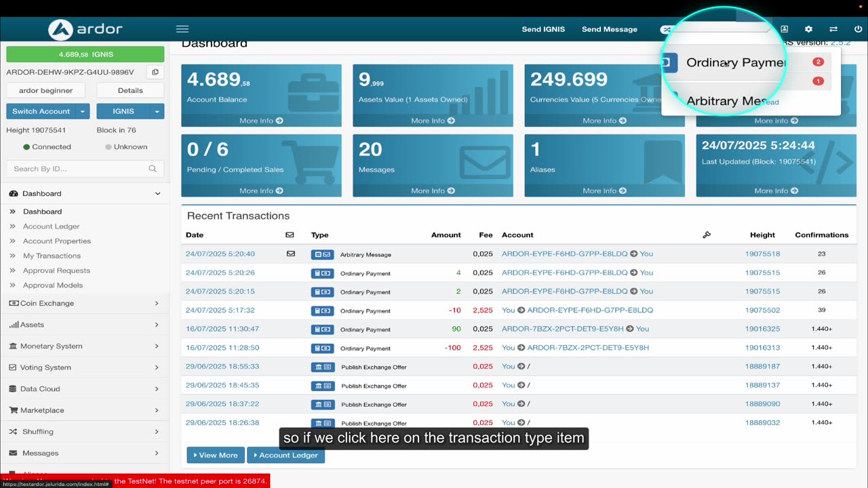
Task: Open block height 18889187 link
Action: point(762,367)
